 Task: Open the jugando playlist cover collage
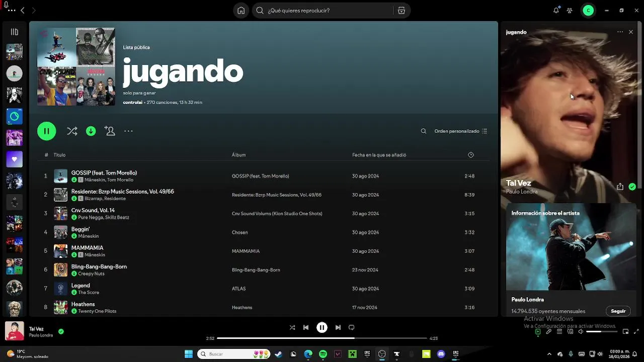(x=76, y=66)
